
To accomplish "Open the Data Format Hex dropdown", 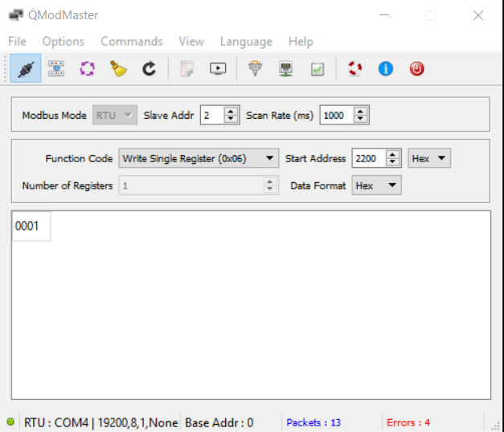I will coord(376,185).
